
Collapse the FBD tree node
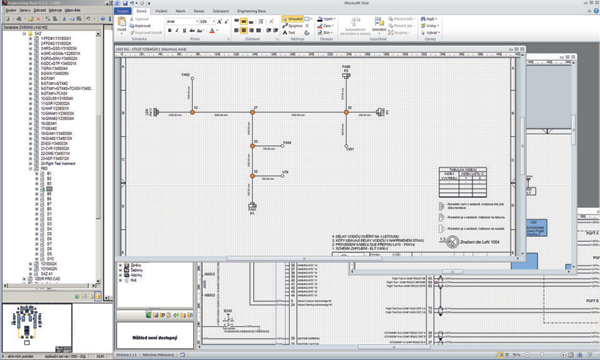click(x=30, y=169)
